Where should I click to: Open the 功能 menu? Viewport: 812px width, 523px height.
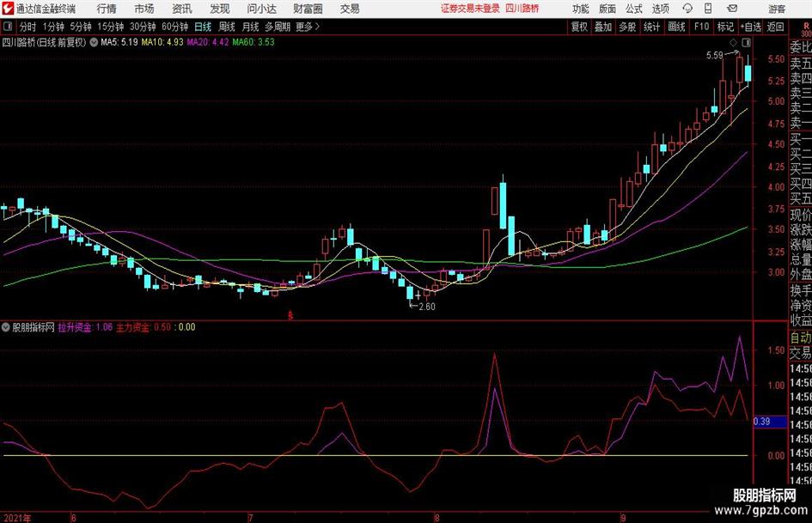[x=581, y=9]
